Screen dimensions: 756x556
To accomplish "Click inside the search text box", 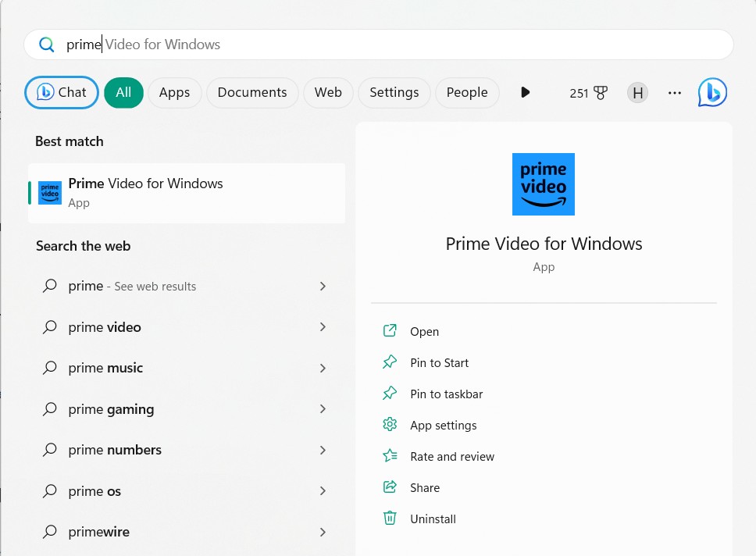I will pyautogui.click(x=390, y=45).
